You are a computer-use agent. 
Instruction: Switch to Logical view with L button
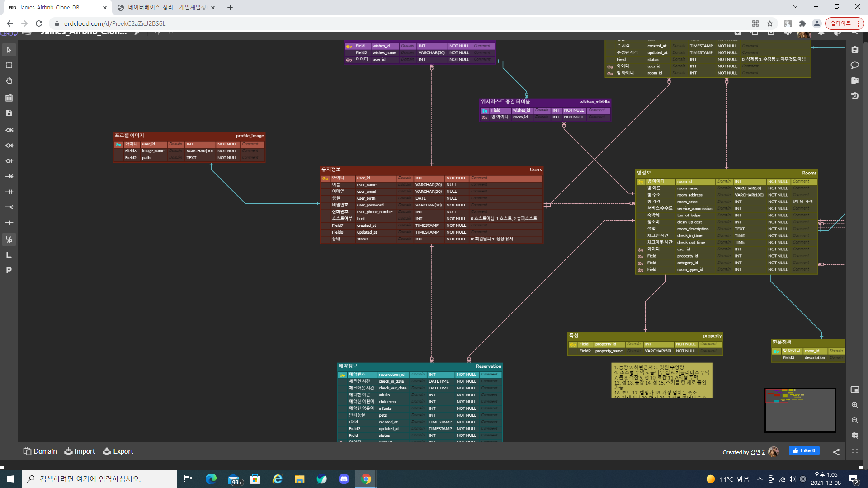pos(9,255)
